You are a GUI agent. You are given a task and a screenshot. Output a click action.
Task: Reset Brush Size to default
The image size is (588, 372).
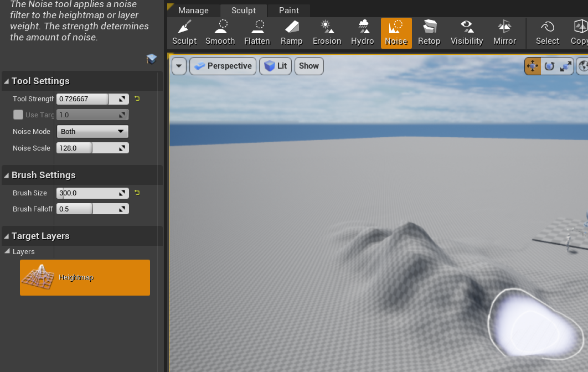pyautogui.click(x=137, y=193)
